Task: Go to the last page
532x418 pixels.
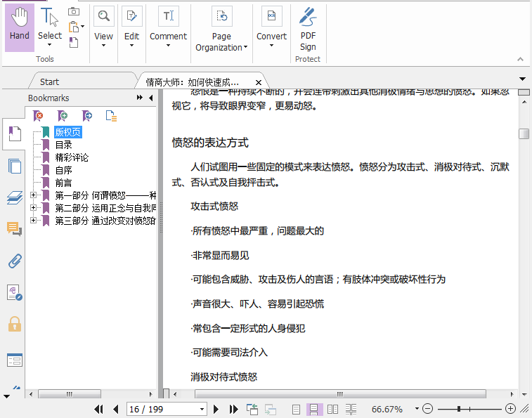Action: [233, 409]
